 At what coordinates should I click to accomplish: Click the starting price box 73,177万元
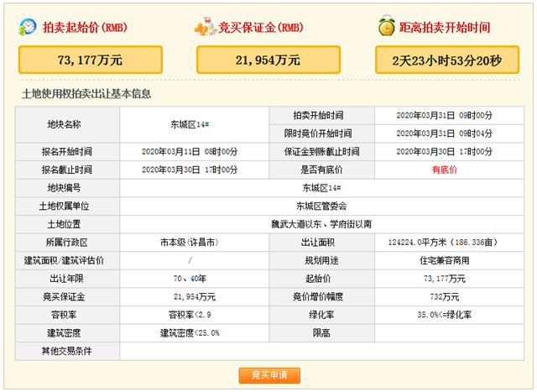[x=91, y=60]
